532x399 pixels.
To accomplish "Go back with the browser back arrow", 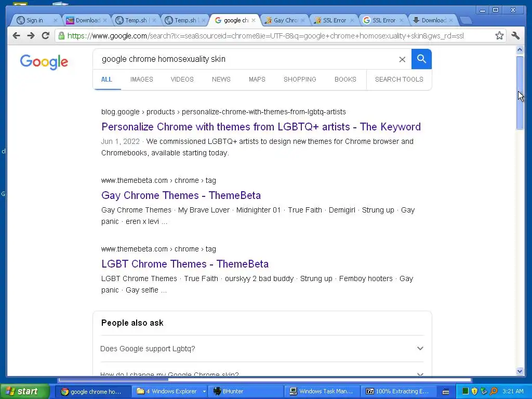I will point(16,36).
